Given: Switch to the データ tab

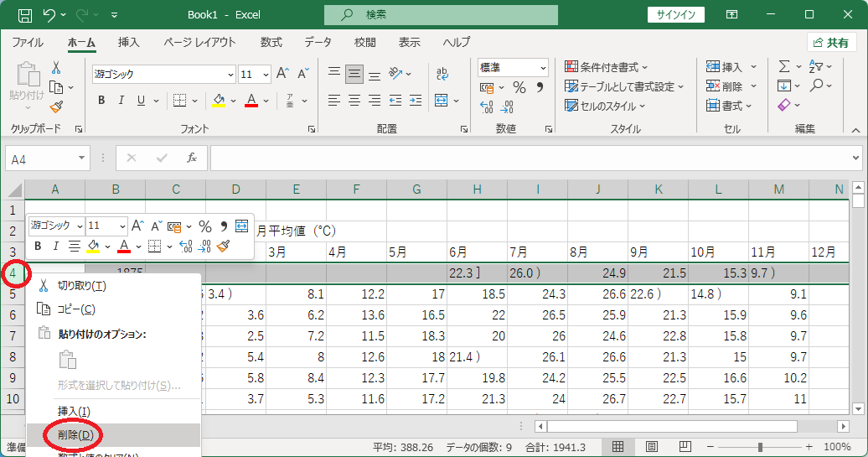Looking at the screenshot, I should tap(318, 43).
